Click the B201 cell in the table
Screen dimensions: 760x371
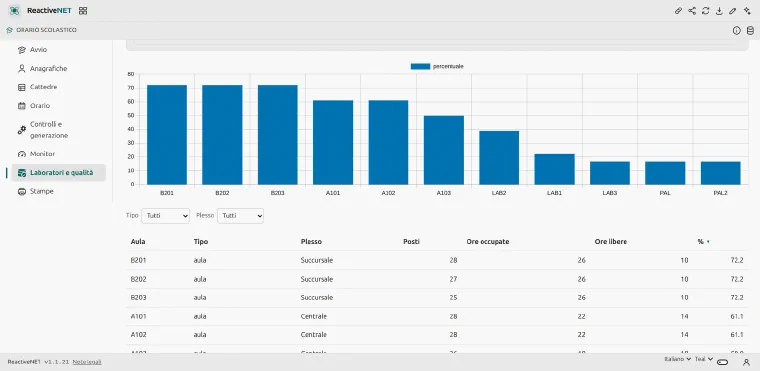click(x=139, y=260)
